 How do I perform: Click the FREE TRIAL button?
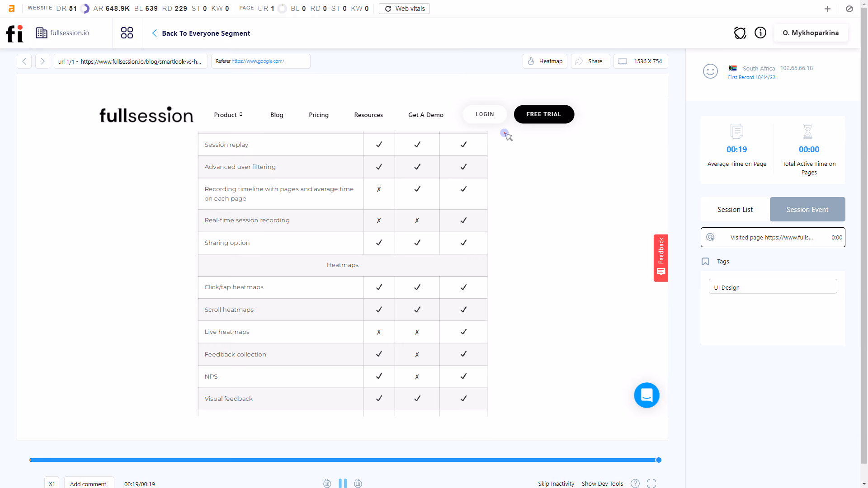544,114
